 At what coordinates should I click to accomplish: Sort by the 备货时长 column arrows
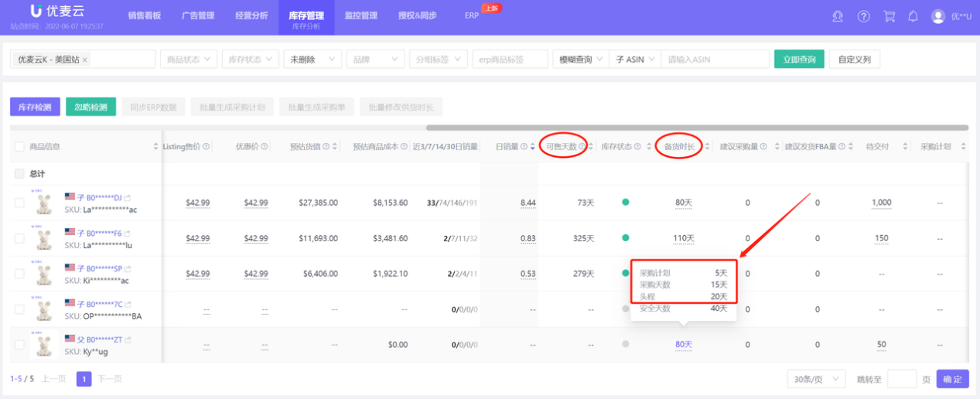pos(706,146)
